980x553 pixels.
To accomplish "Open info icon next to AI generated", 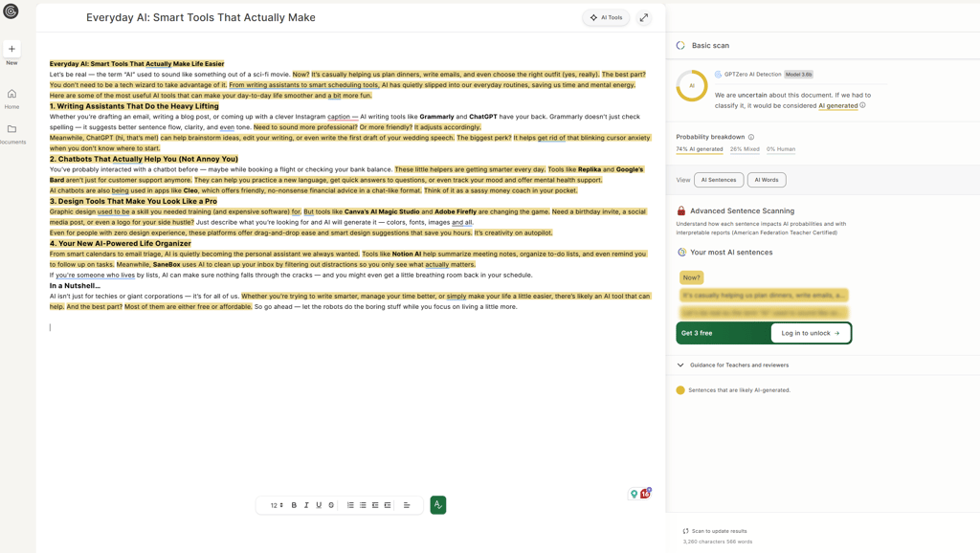I will tap(862, 105).
